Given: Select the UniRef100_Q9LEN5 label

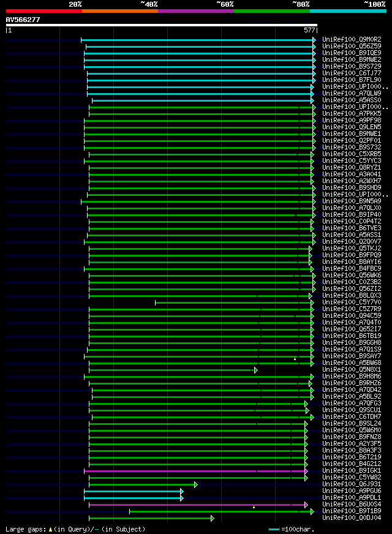Looking at the screenshot, I should [352, 127].
